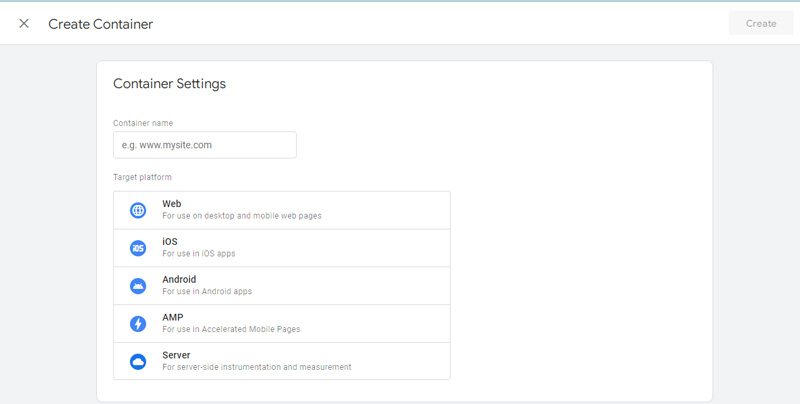Select Android as target platform
Screen dimensions: 800x404
coord(282,286)
